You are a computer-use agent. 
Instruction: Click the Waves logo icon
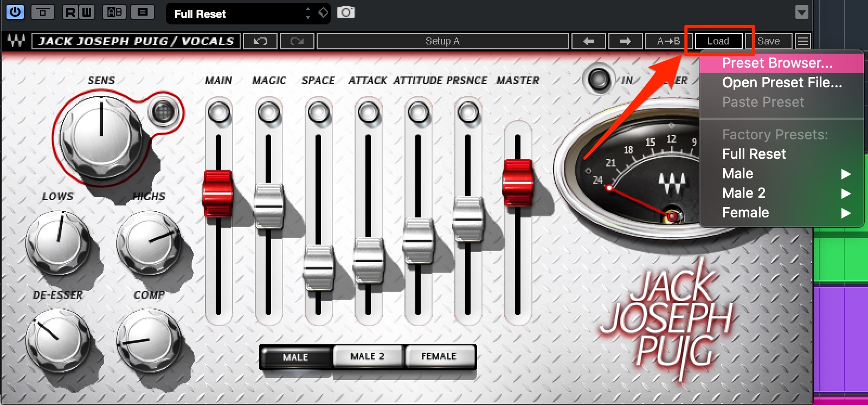point(16,41)
